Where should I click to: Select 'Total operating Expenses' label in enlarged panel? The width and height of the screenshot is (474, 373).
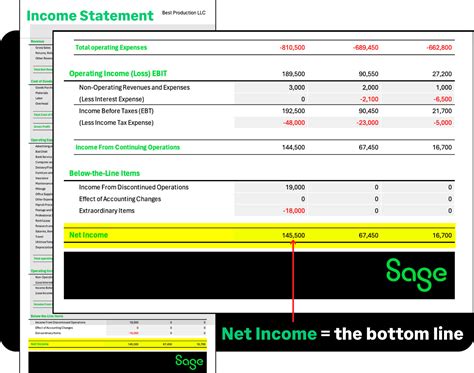(x=111, y=47)
